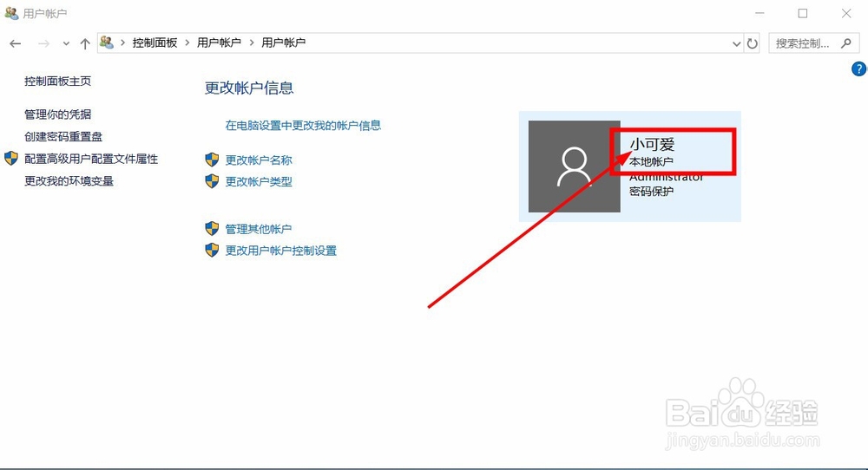Screen dimensions: 868x470
Task: Click the forward navigation arrow
Action: pyautogui.click(x=43, y=43)
